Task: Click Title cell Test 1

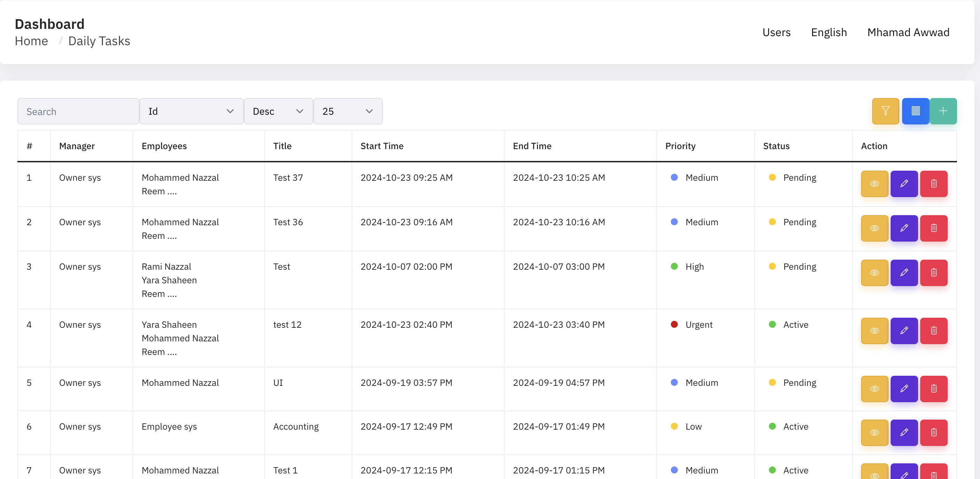Action: pos(285,470)
